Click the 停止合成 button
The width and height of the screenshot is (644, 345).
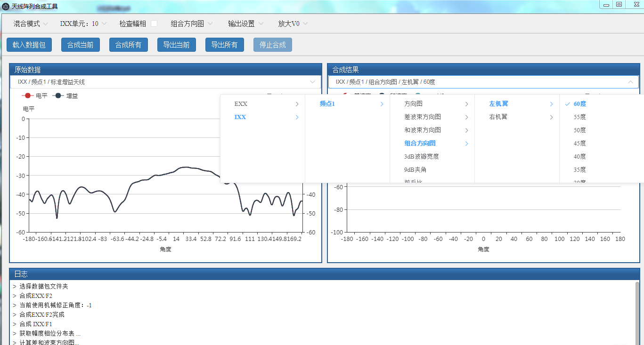pyautogui.click(x=273, y=45)
